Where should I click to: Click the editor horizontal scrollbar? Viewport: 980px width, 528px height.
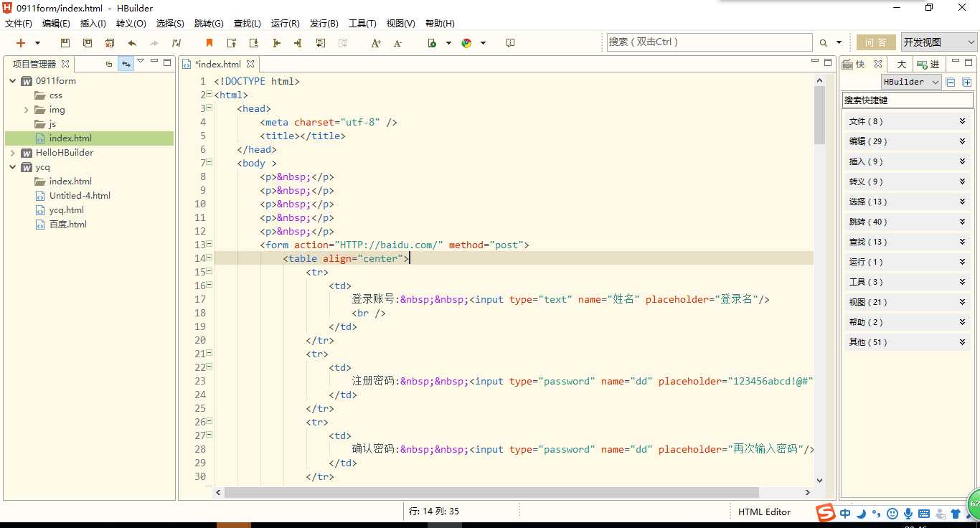(x=491, y=493)
